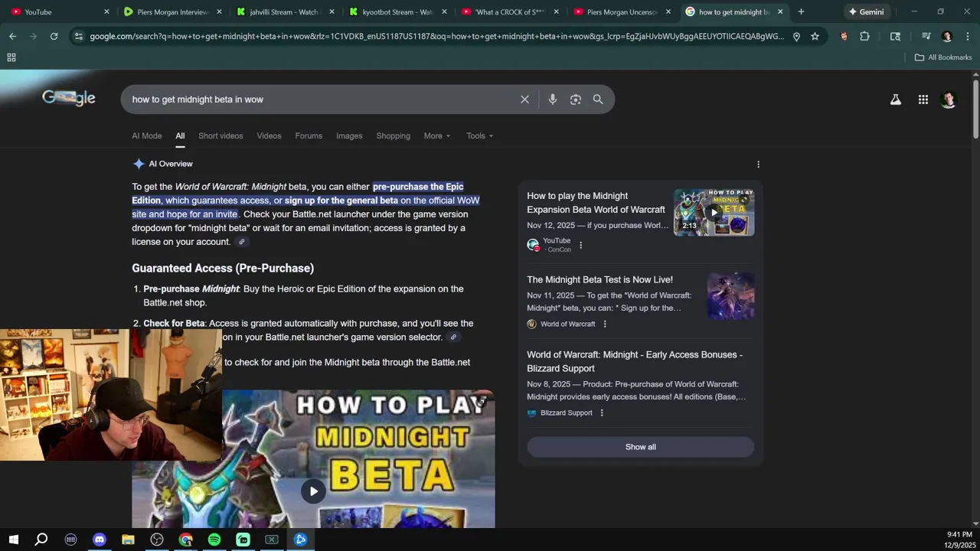This screenshot has width=980, height=551.
Task: Open the apps grid in bookmarks bar
Action: point(11,57)
